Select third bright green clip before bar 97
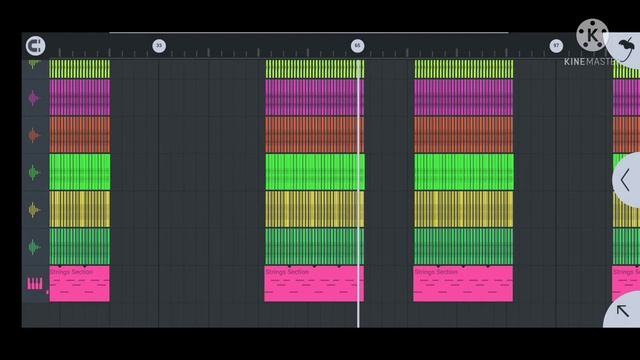The image size is (640, 360). coord(464,172)
